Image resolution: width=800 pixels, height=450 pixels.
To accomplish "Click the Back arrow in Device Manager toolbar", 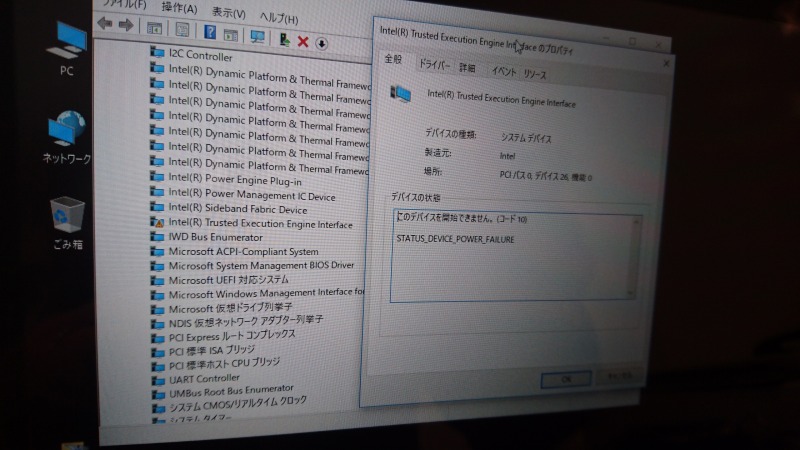I will click(105, 23).
